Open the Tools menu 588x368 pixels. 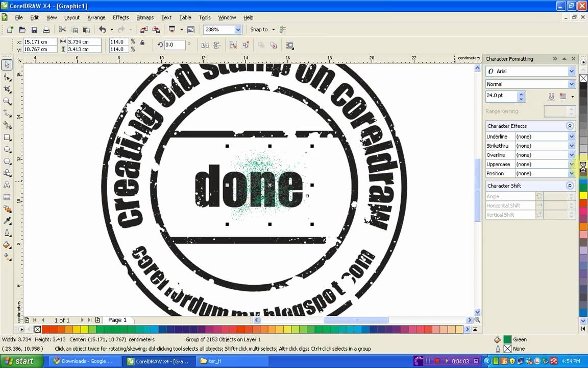[x=205, y=17]
